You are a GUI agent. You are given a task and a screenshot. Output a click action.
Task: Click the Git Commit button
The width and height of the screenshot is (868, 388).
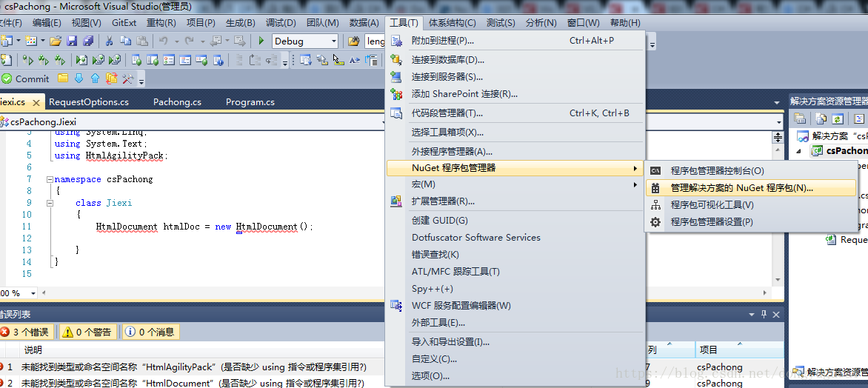pyautogui.click(x=25, y=78)
